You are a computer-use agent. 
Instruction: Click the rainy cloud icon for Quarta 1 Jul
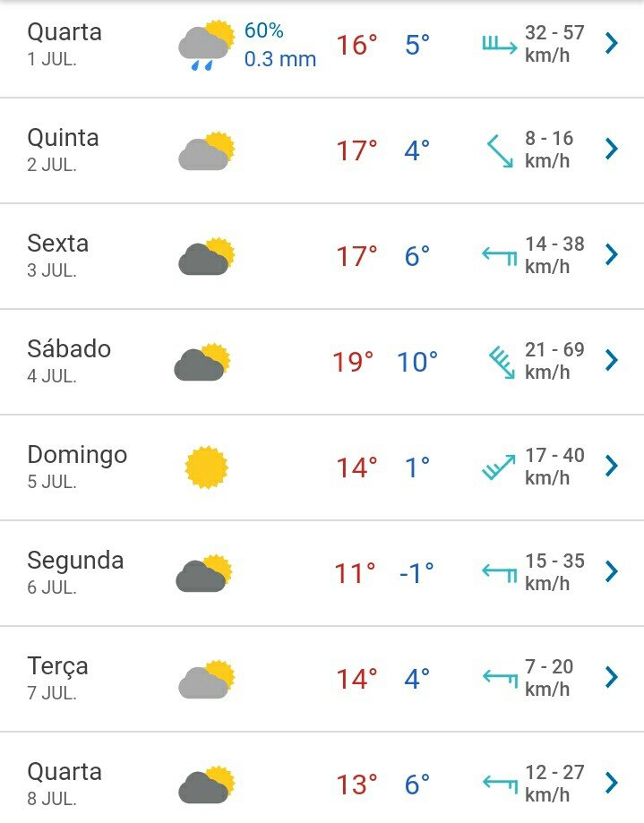coord(206,45)
